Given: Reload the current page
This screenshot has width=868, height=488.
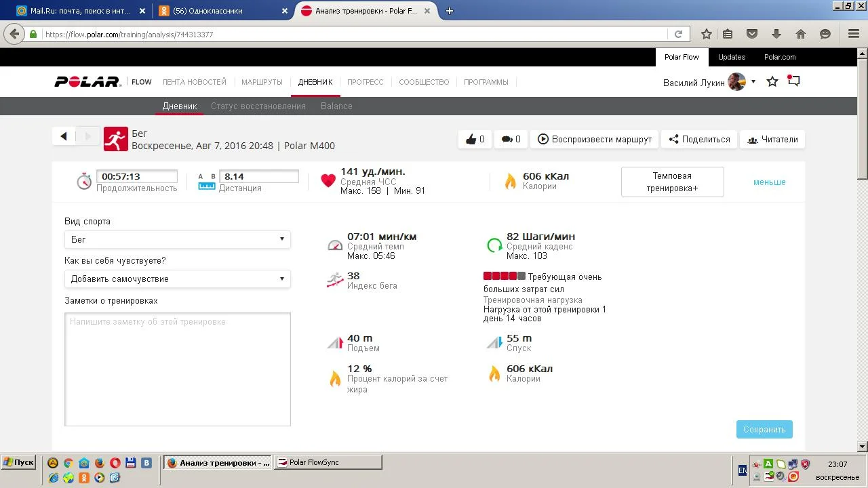Looking at the screenshot, I should [678, 34].
